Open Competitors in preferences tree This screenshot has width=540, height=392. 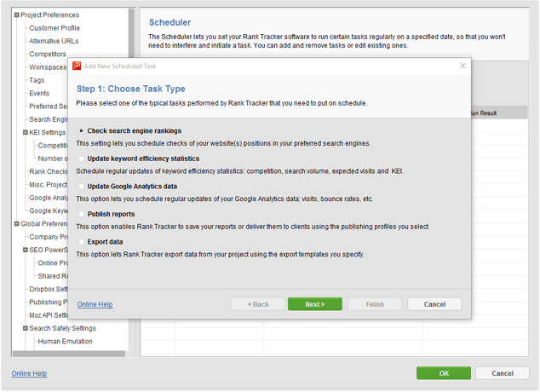[48, 54]
